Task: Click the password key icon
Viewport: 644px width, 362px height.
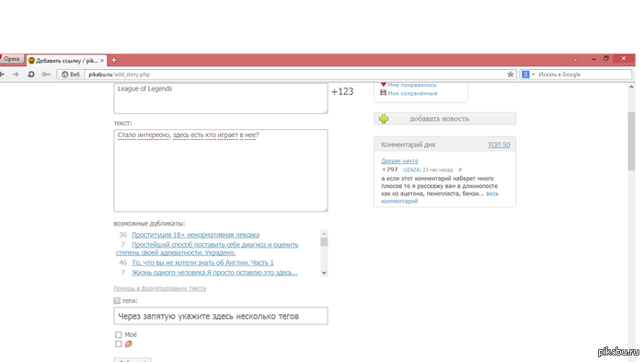Action: 46,75
